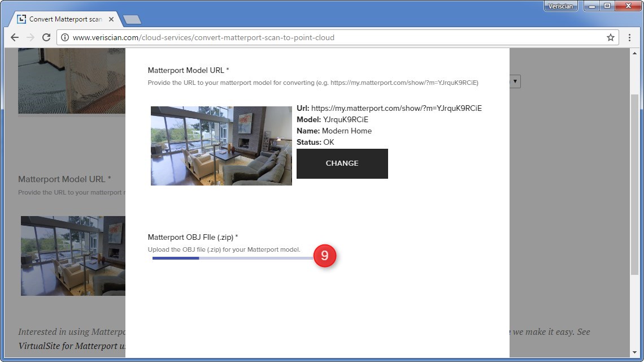Click background page living room thumbnail
Viewport: 644px width, 362px height.
click(73, 256)
